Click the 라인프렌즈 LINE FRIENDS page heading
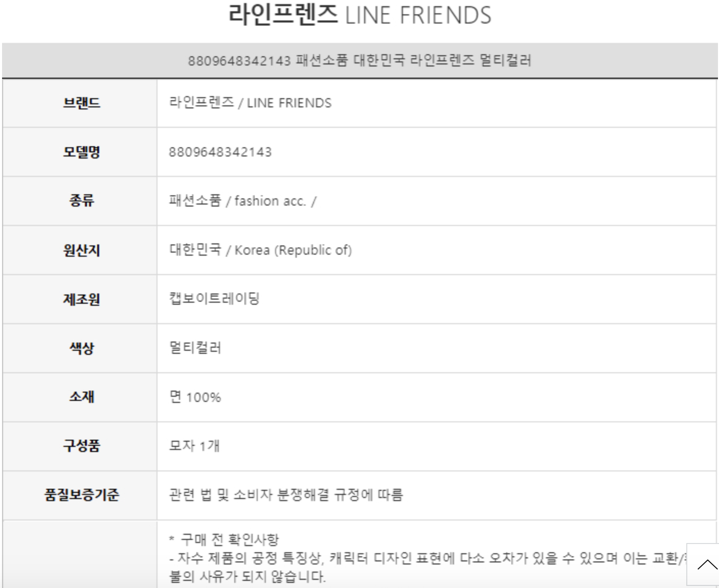The width and height of the screenshot is (719, 588). [360, 15]
